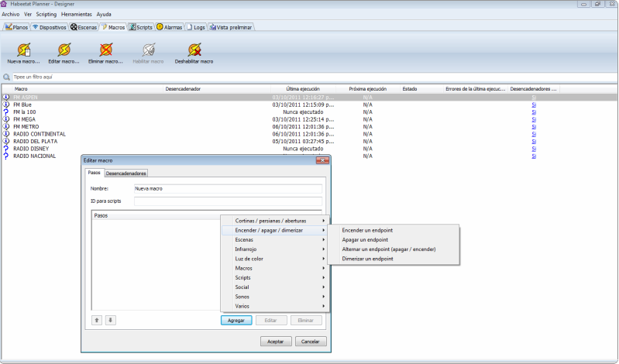Click the Sí link for RADIO DISNEY
The width and height of the screenshot is (619, 364).
pos(534,149)
